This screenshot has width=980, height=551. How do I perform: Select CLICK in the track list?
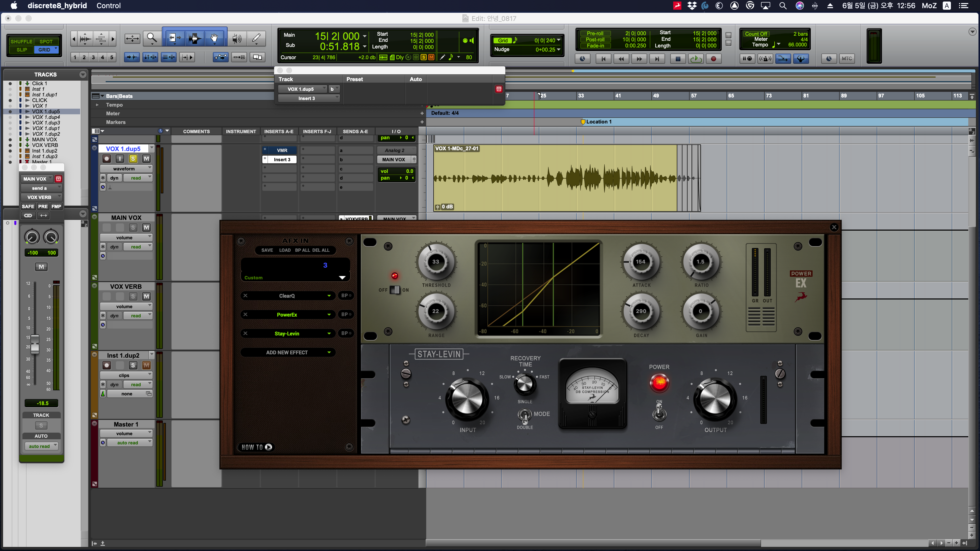[40, 101]
